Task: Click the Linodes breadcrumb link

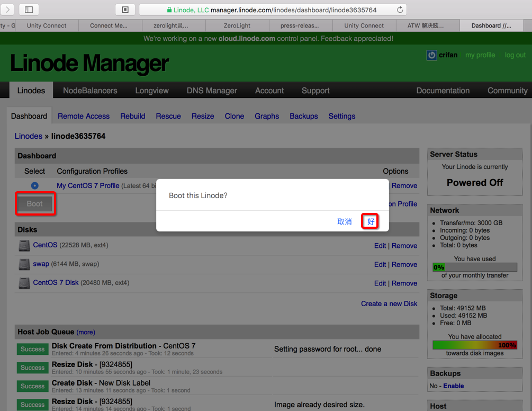Action: tap(29, 136)
